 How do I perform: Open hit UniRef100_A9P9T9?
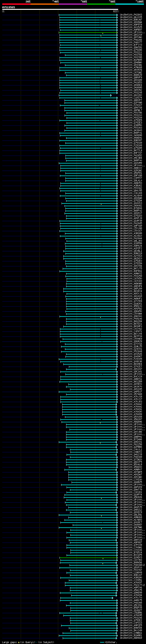tap(131, 25)
